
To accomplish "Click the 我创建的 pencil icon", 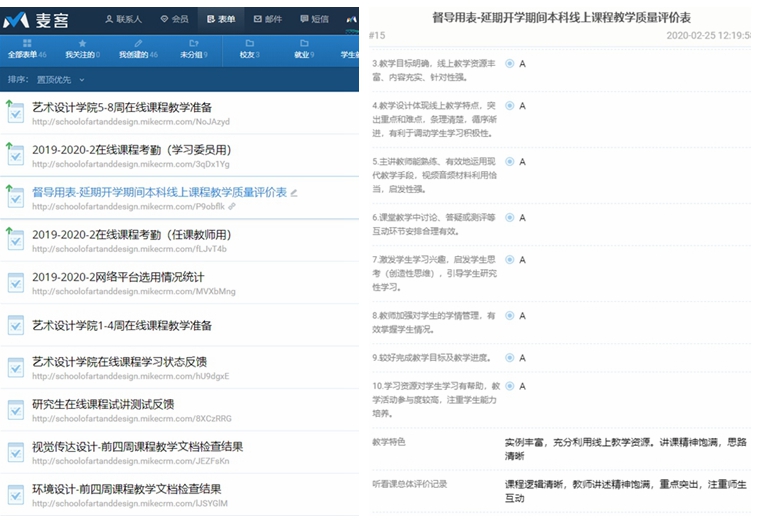I will 137,44.
